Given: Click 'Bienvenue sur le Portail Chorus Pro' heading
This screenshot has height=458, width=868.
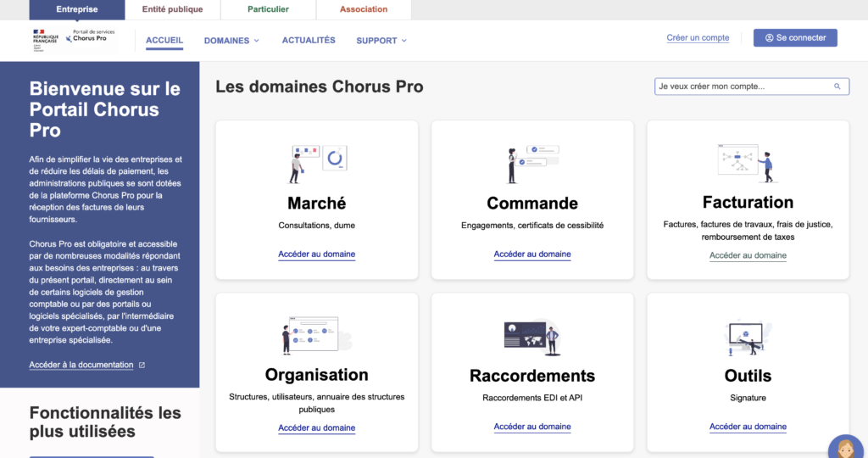Looking at the screenshot, I should point(104,109).
